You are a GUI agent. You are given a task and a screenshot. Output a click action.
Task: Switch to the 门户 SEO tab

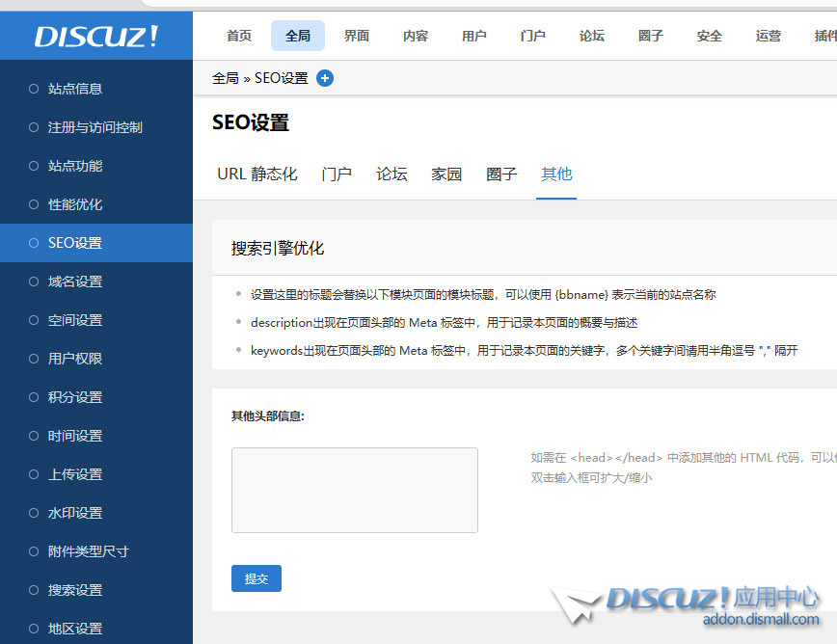tap(337, 174)
